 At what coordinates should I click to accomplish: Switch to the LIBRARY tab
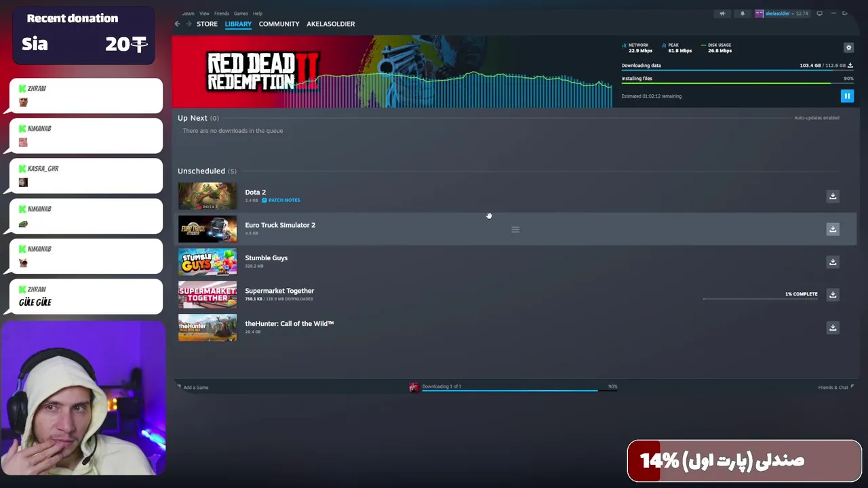click(x=238, y=24)
